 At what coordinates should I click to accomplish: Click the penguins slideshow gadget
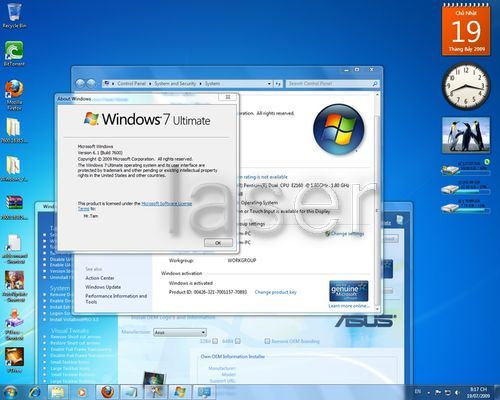click(x=466, y=135)
